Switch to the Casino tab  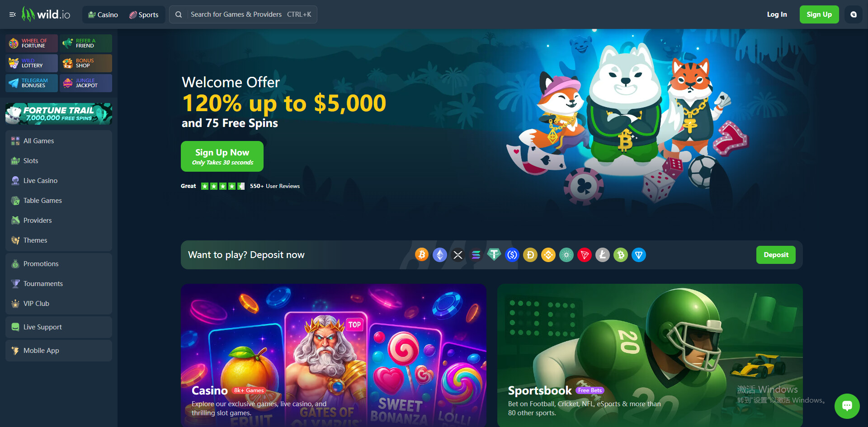(103, 14)
